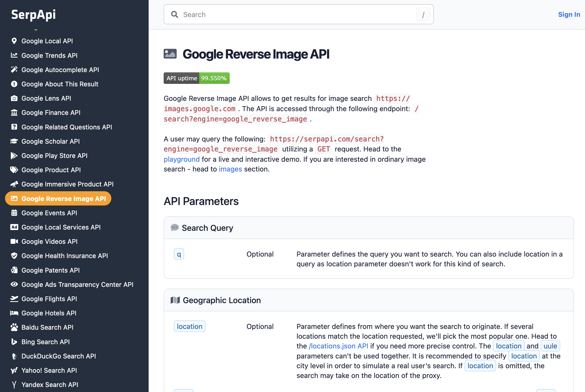Click the Google Flights airplane icon
Screen dimensions: 585x392
coord(14,299)
